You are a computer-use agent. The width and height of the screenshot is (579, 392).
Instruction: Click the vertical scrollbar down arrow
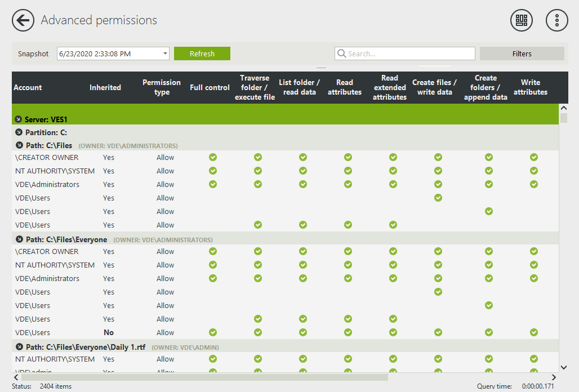[x=563, y=367]
